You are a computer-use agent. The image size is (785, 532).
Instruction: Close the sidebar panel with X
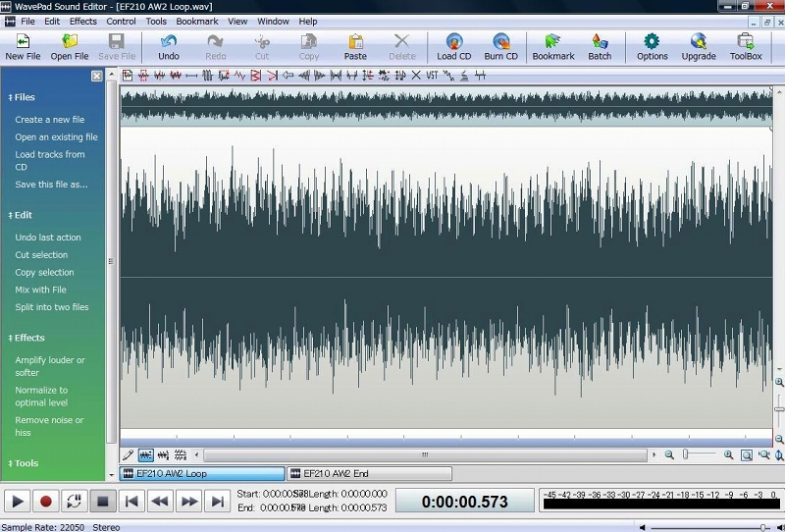pyautogui.click(x=96, y=76)
